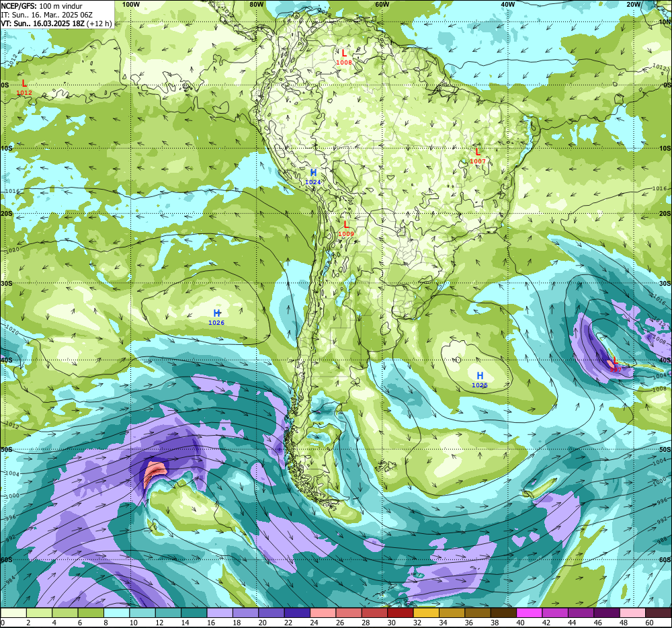Click the legend value 10
Screen dimensions: 672x628
(134, 623)
